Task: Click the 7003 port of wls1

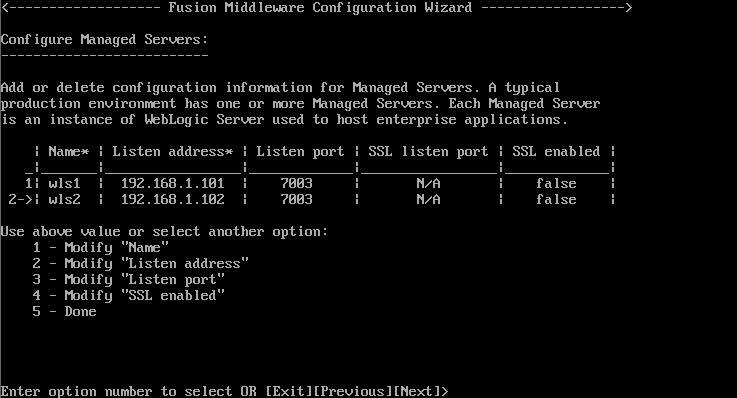Action: [x=297, y=183]
